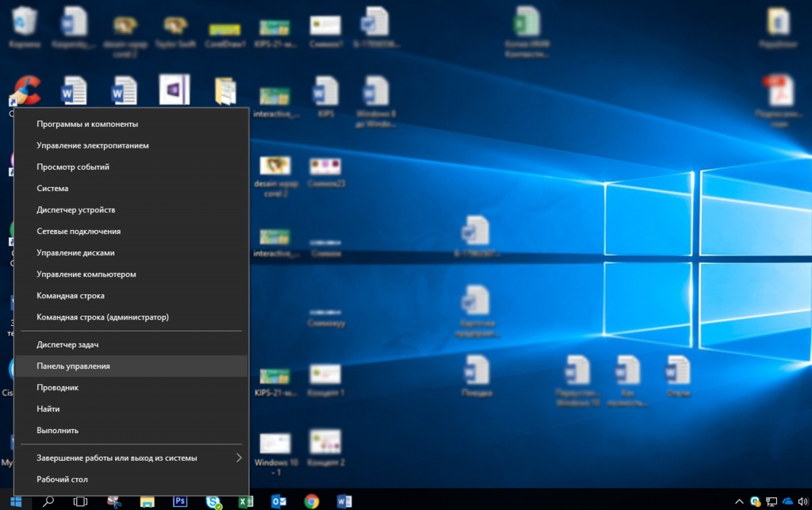The image size is (812, 510).
Task: Select 'Управление компьютером' in the menu
Action: click(132, 274)
